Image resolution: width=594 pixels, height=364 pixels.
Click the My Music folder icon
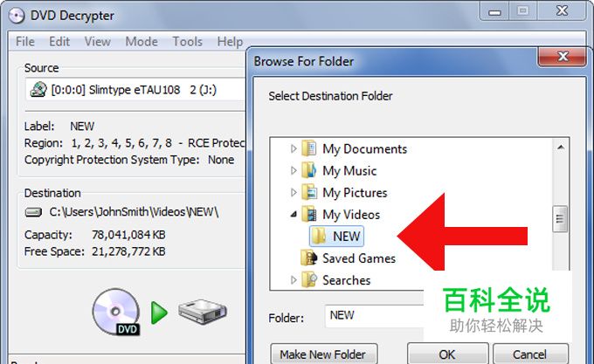pyautogui.click(x=309, y=170)
